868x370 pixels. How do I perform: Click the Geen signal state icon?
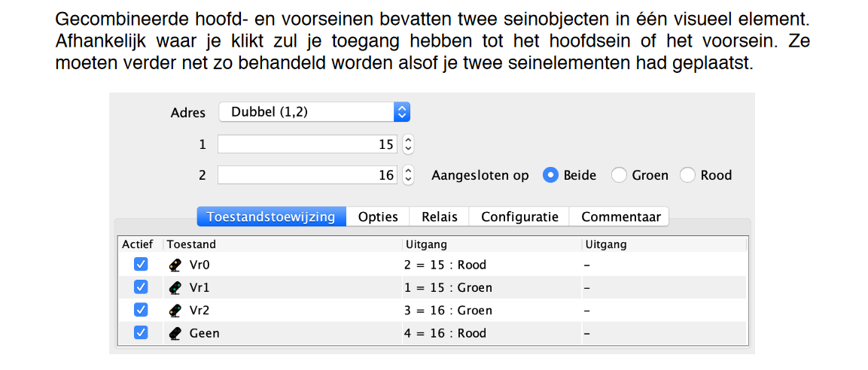[x=175, y=333]
